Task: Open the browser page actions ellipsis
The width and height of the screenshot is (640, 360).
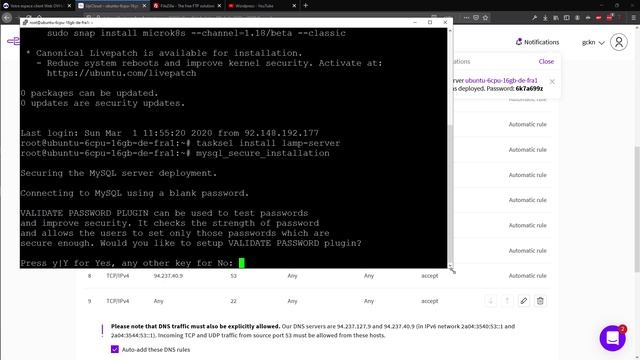Action: [x=466, y=18]
